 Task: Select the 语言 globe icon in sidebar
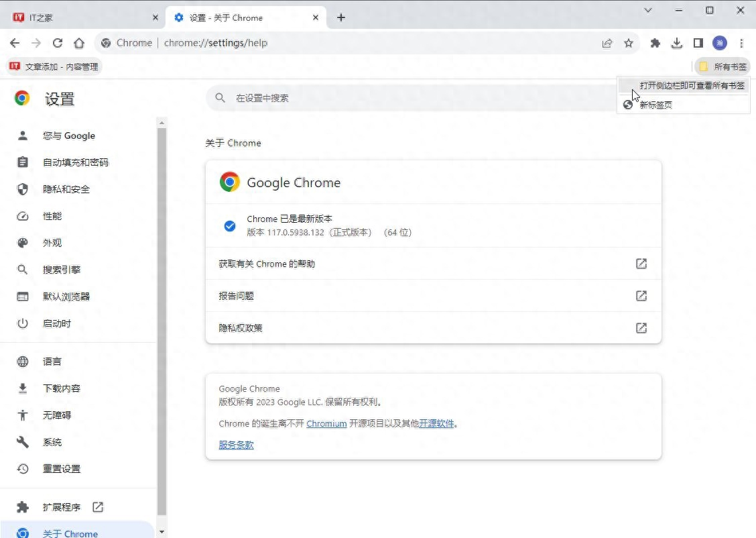tap(22, 361)
